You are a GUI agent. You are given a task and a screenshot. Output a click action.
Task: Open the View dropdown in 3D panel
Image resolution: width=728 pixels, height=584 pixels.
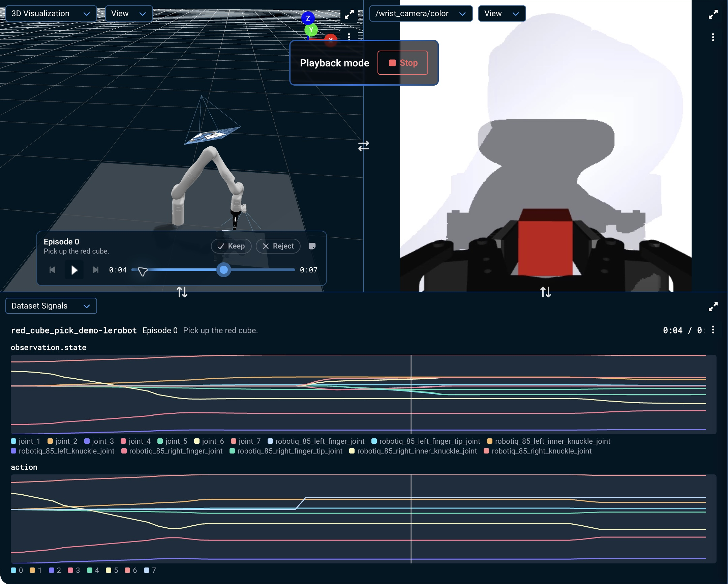[x=129, y=13]
